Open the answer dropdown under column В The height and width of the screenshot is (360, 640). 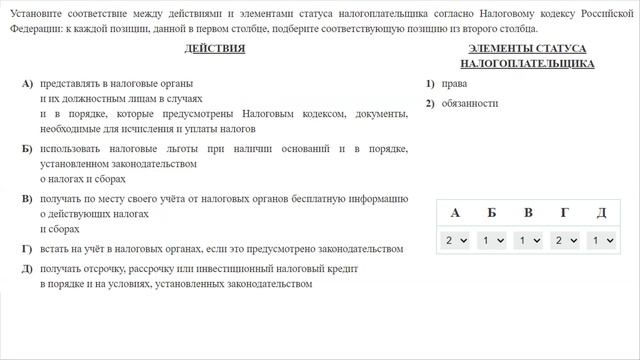[x=528, y=240]
